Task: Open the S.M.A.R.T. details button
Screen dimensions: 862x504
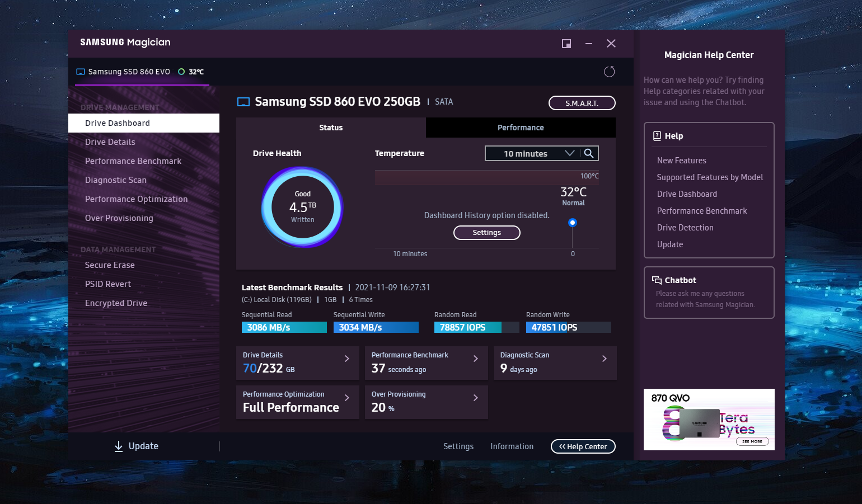Action: tap(582, 103)
